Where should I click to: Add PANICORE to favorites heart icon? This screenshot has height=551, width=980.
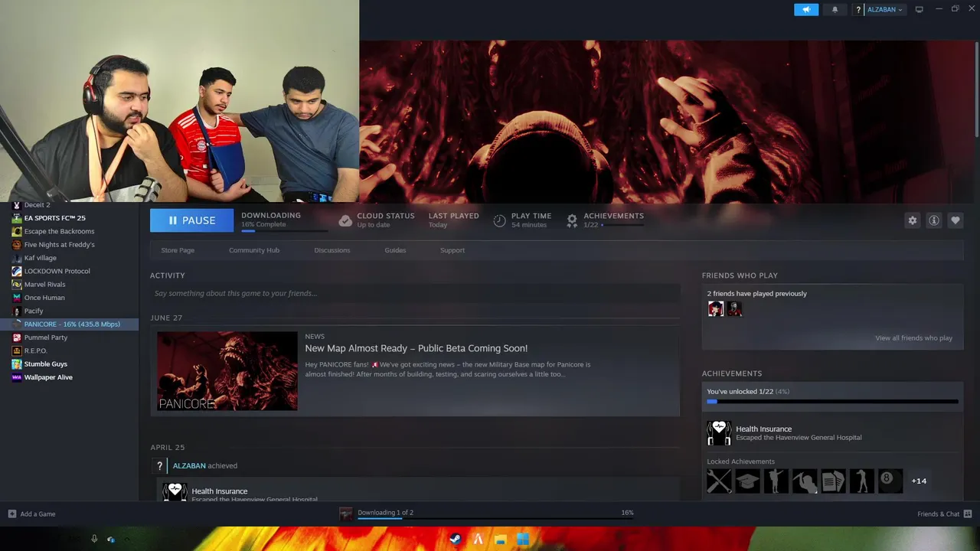pyautogui.click(x=955, y=220)
